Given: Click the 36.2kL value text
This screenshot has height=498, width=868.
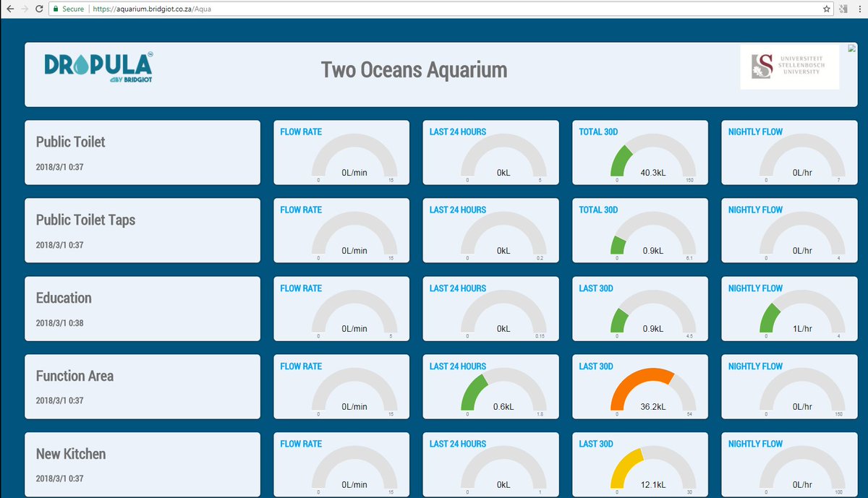Looking at the screenshot, I should 653,407.
